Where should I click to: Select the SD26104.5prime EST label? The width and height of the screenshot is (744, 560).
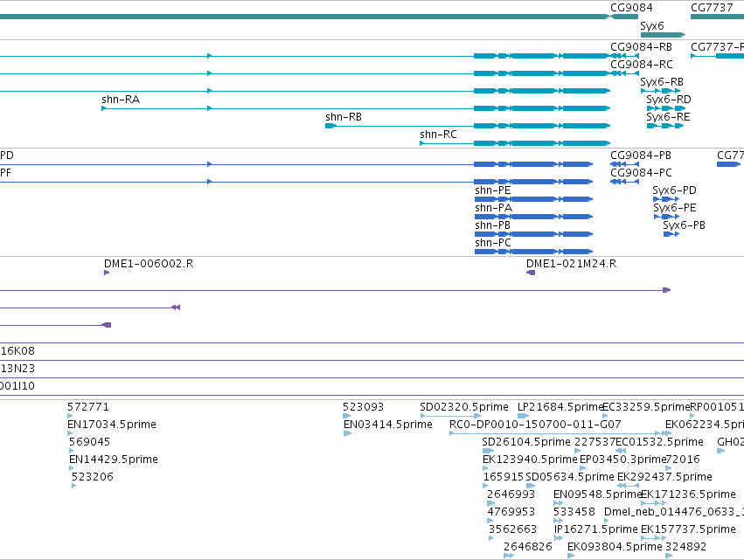coord(526,442)
